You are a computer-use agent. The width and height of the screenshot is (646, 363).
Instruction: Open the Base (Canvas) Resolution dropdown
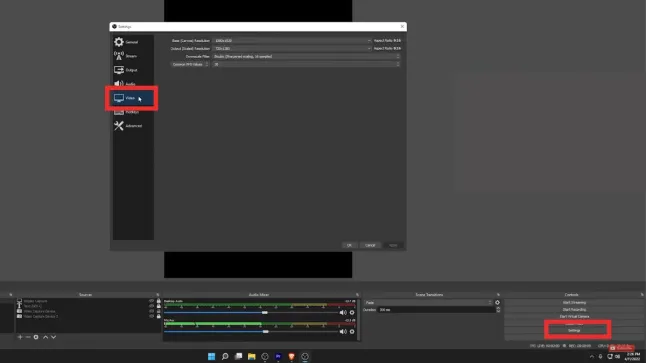click(292, 41)
